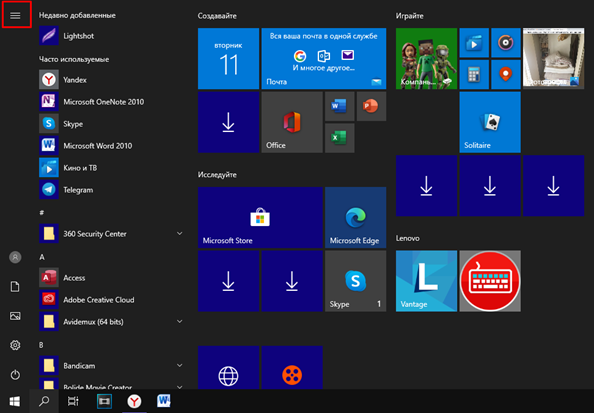This screenshot has height=413, width=594.
Task: Click the B section letter header
Action: click(x=41, y=345)
